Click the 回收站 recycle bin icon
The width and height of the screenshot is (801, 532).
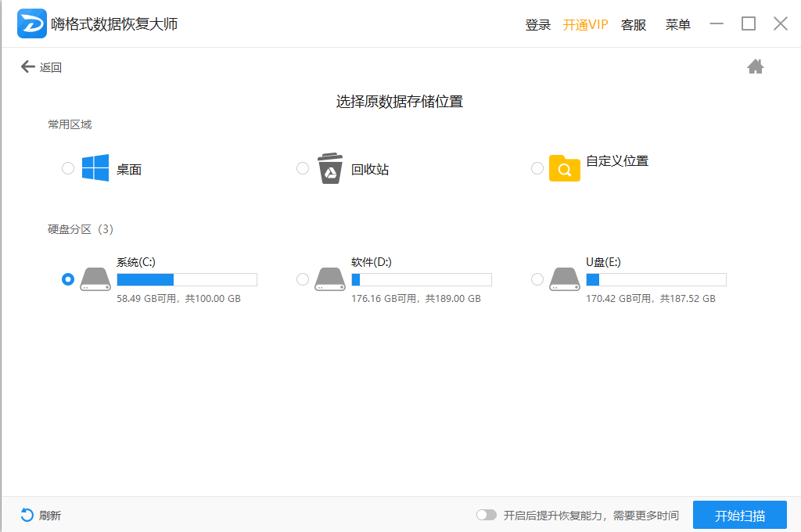pyautogui.click(x=329, y=167)
